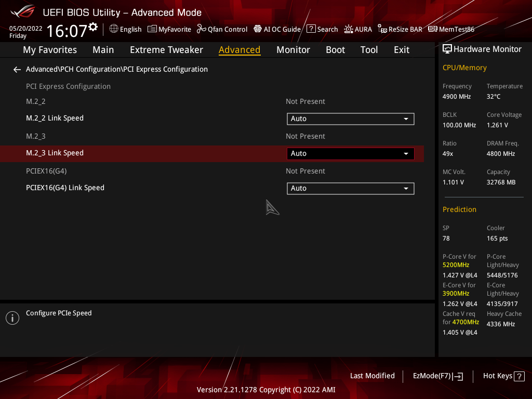Click PCIEX16(G4) Not Present status
532x399 pixels.
coord(305,171)
